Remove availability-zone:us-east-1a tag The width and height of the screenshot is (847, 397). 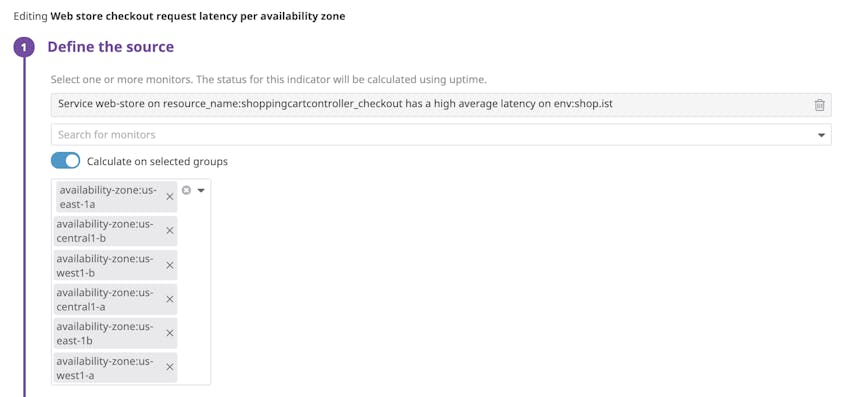tap(170, 197)
